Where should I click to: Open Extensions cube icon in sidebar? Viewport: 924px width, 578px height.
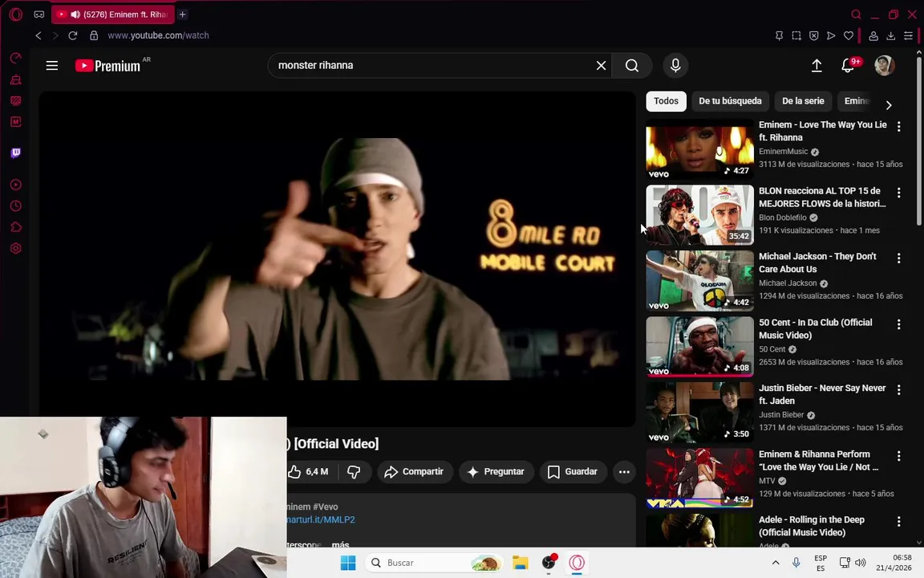pyautogui.click(x=16, y=227)
